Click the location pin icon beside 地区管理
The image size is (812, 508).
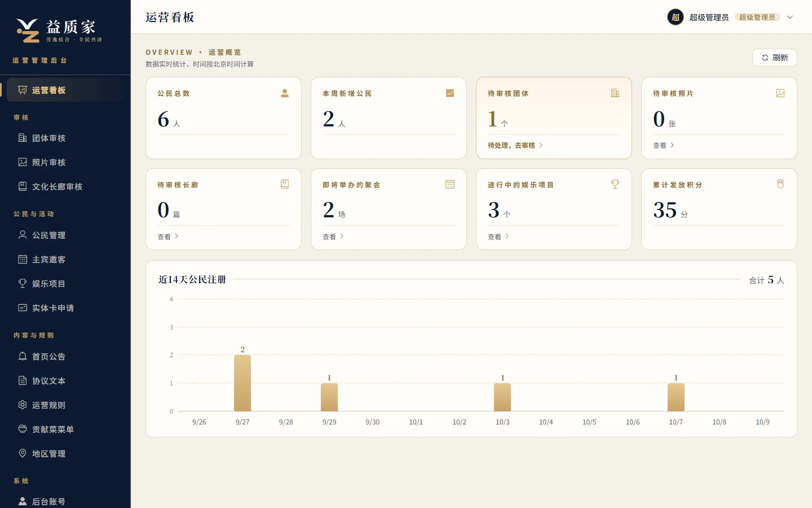(x=23, y=453)
